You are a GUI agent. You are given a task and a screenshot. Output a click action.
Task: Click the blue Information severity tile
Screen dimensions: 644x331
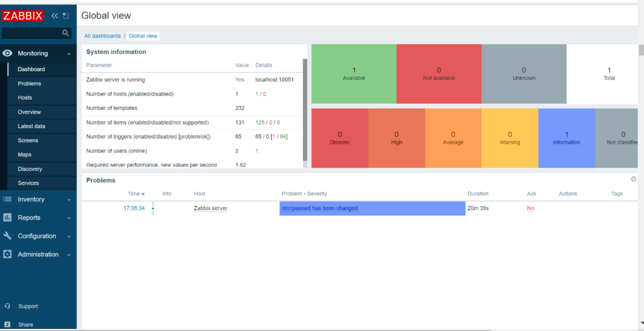567,138
